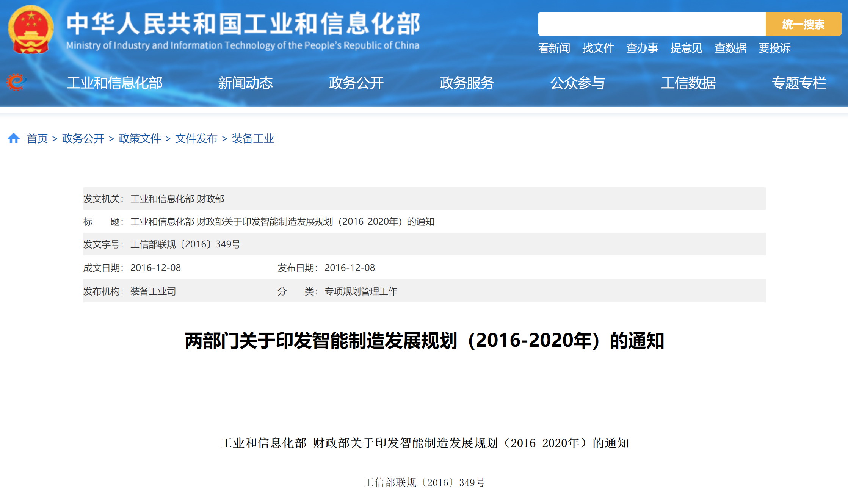
Task: Click 发布日期 value 2016-12-08
Action: point(350,268)
